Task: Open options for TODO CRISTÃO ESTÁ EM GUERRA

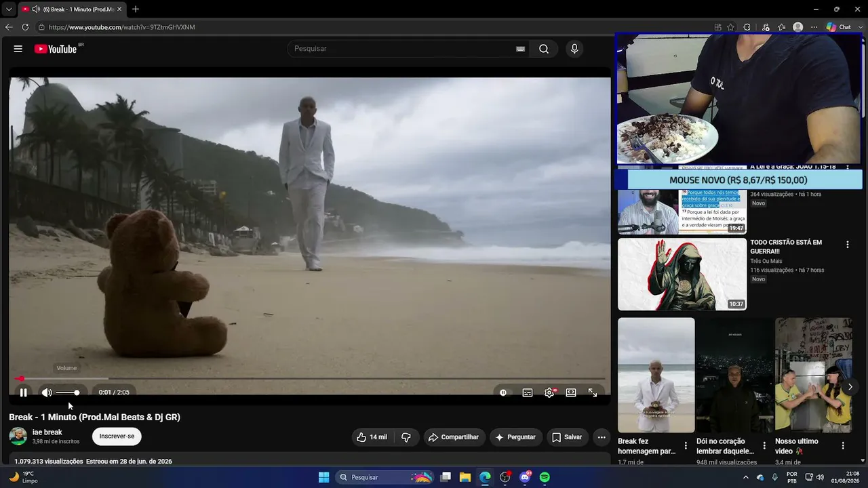Action: [x=847, y=245]
